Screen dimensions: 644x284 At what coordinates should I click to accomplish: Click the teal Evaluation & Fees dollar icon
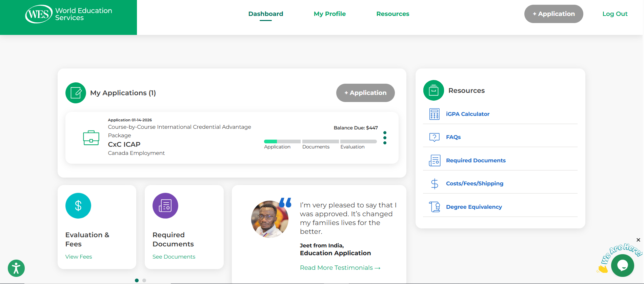78,206
